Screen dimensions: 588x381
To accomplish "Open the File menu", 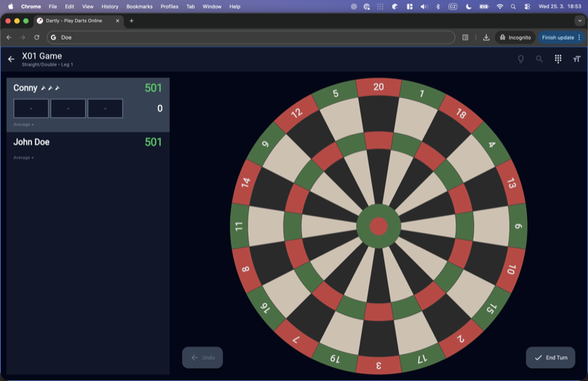I will point(53,7).
